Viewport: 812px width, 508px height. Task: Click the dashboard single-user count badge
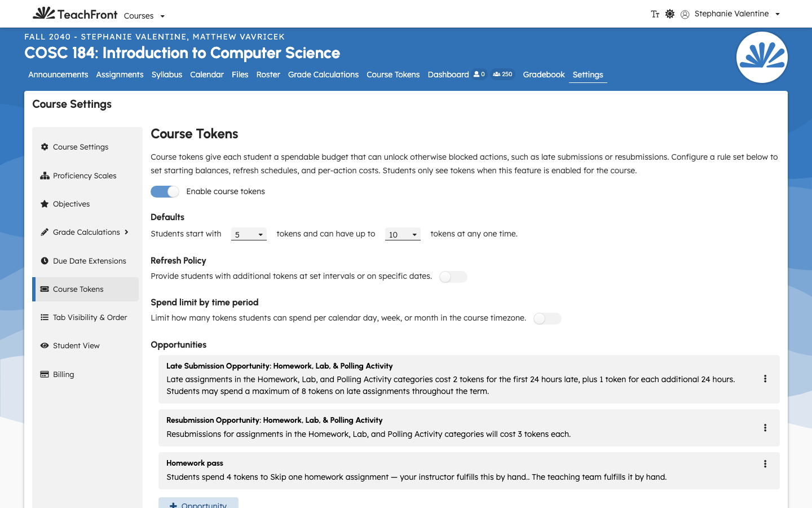click(x=479, y=75)
